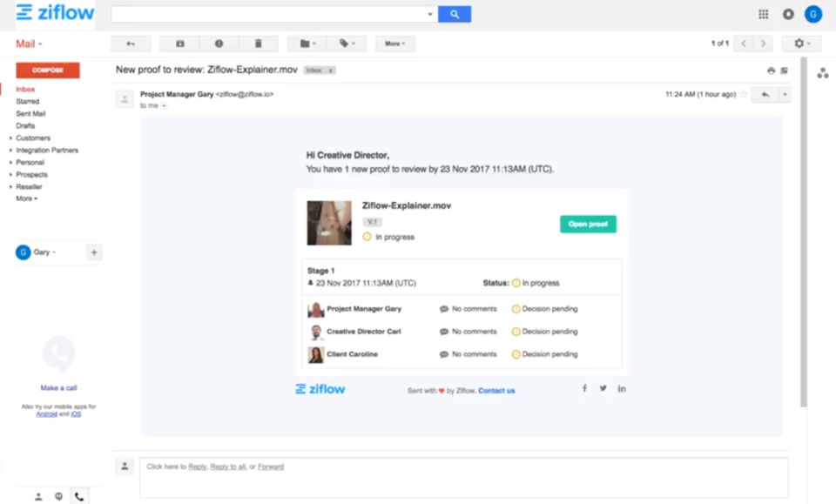The image size is (836, 504).
Task: Click the Make a call link
Action: [58, 388]
